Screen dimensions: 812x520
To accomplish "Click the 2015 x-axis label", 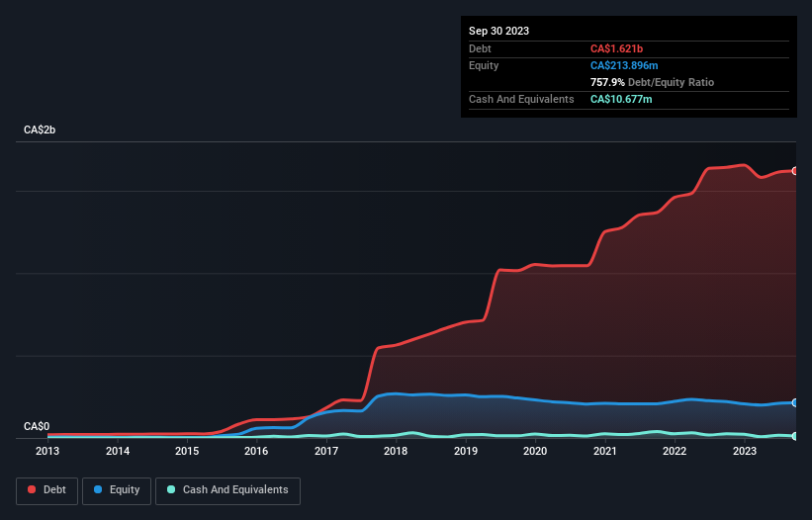I will pyautogui.click(x=187, y=451).
